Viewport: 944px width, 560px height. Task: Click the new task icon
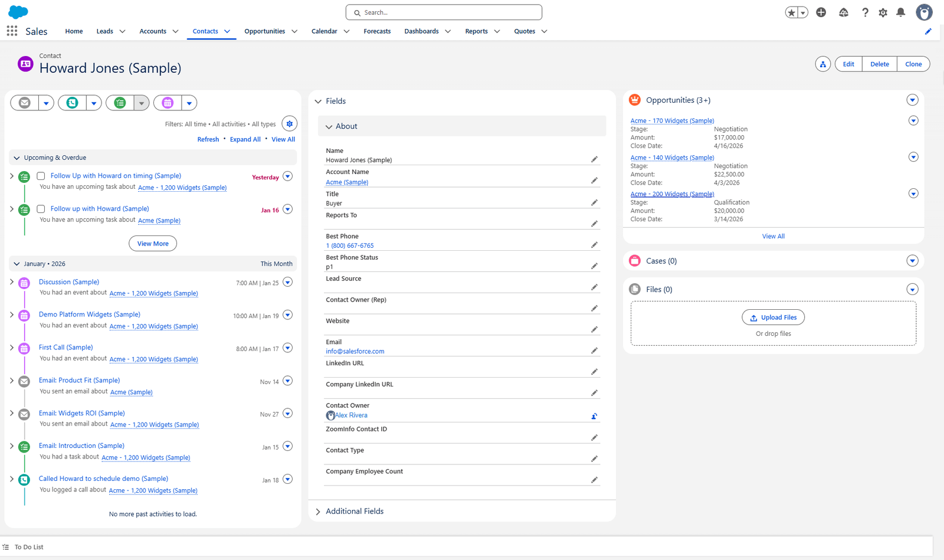point(120,103)
